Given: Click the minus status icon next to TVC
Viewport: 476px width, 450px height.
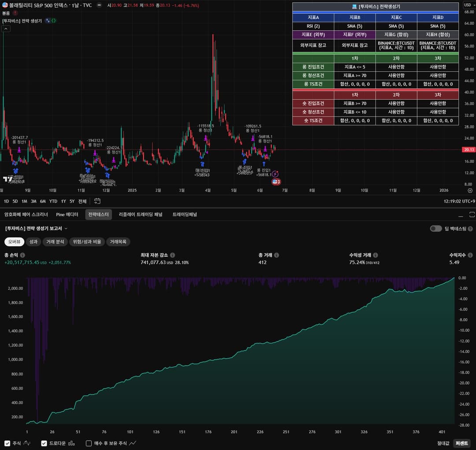Looking at the screenshot, I should pos(99,5).
